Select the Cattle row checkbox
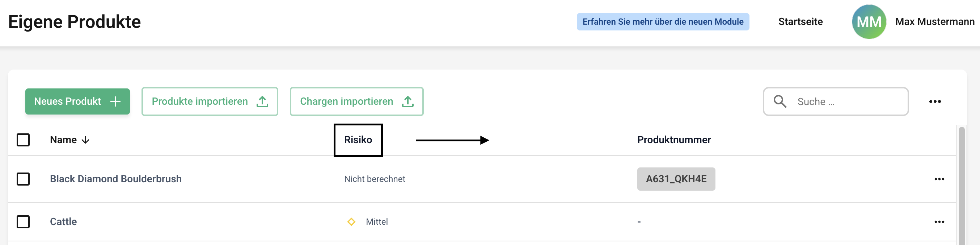The image size is (980, 245). [x=23, y=222]
